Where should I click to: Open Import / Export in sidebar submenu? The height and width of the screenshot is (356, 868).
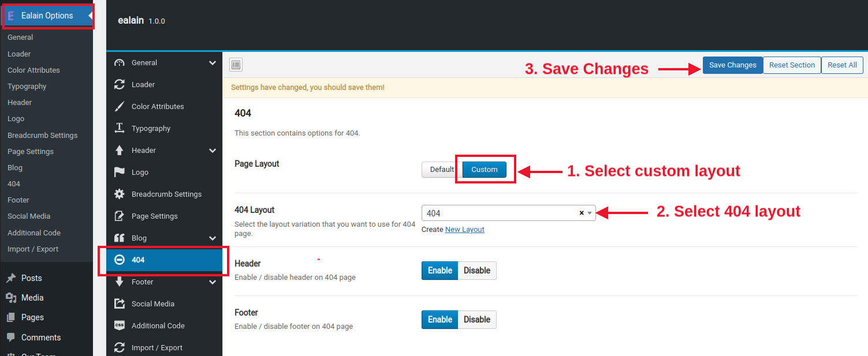point(33,249)
